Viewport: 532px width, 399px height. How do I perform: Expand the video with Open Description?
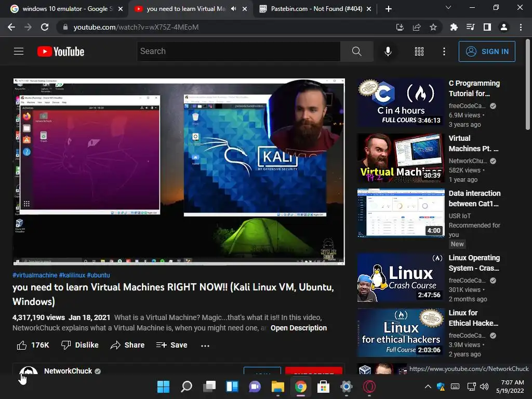(x=299, y=328)
